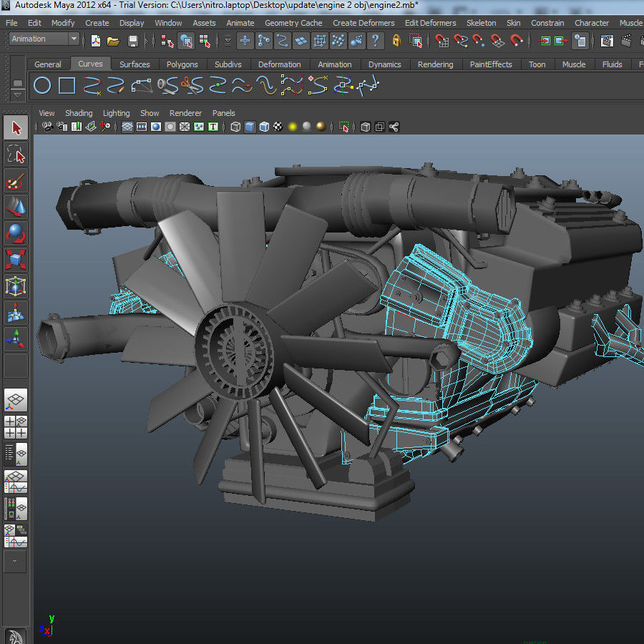Activate the Move tool in the toolbox
The height and width of the screenshot is (644, 644).
tap(16, 208)
